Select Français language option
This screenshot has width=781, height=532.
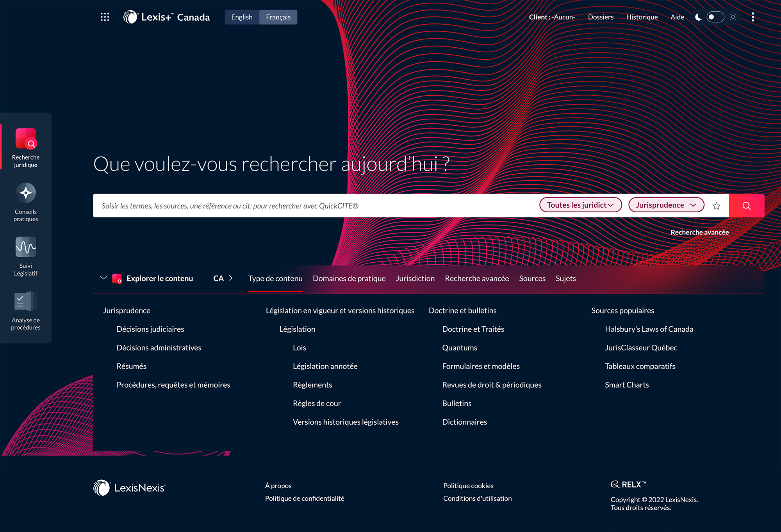point(278,17)
